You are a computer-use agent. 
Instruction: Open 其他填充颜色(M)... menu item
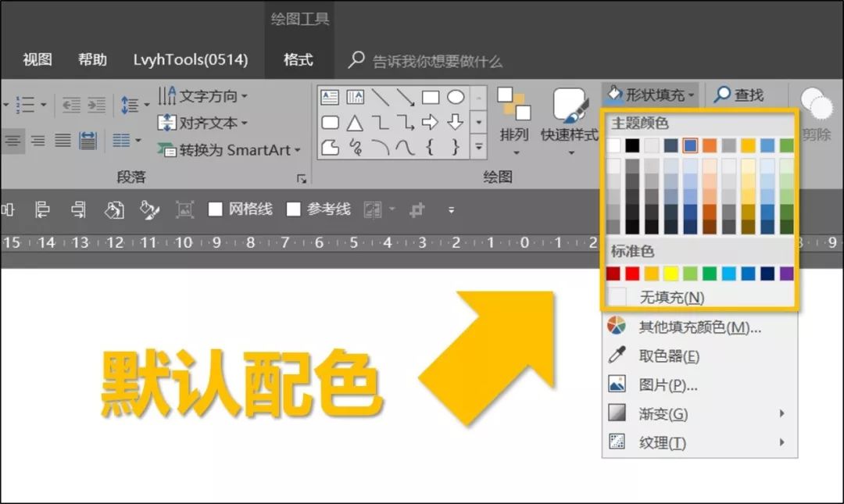click(699, 327)
